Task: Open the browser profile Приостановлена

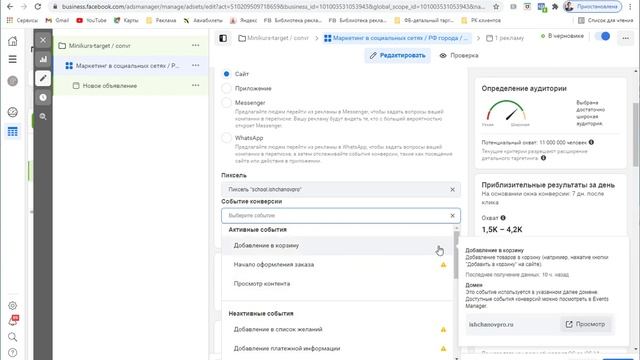Action: 592,7
